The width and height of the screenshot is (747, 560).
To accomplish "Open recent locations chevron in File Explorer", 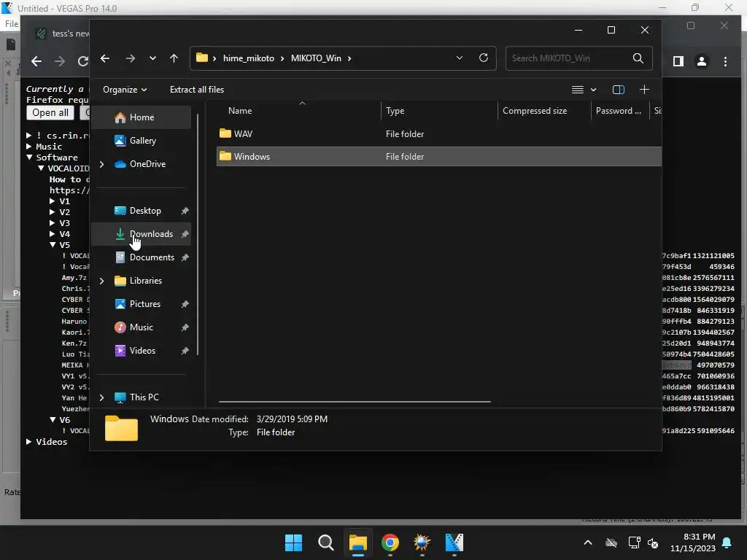I will point(152,58).
